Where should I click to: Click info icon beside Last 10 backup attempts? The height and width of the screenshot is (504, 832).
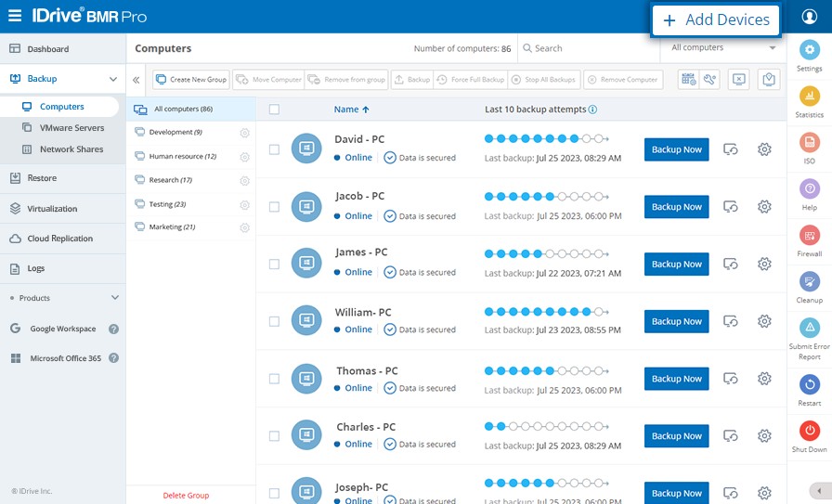[592, 110]
